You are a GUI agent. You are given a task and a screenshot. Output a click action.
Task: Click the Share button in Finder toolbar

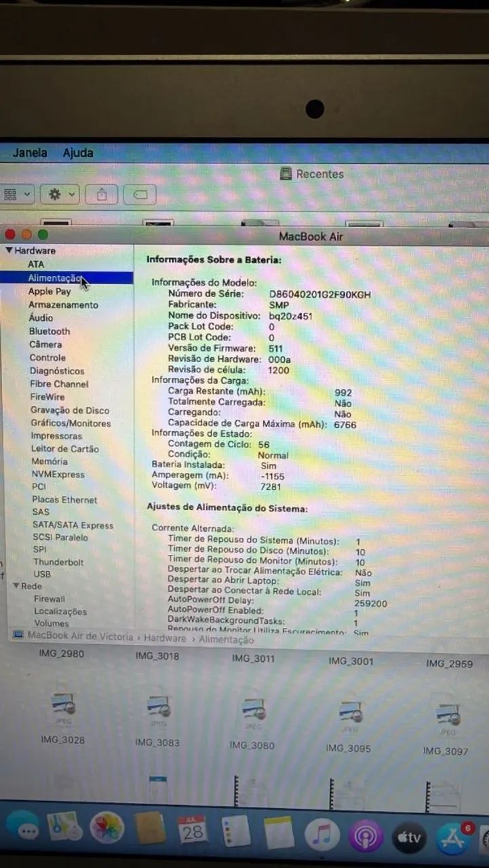click(102, 195)
